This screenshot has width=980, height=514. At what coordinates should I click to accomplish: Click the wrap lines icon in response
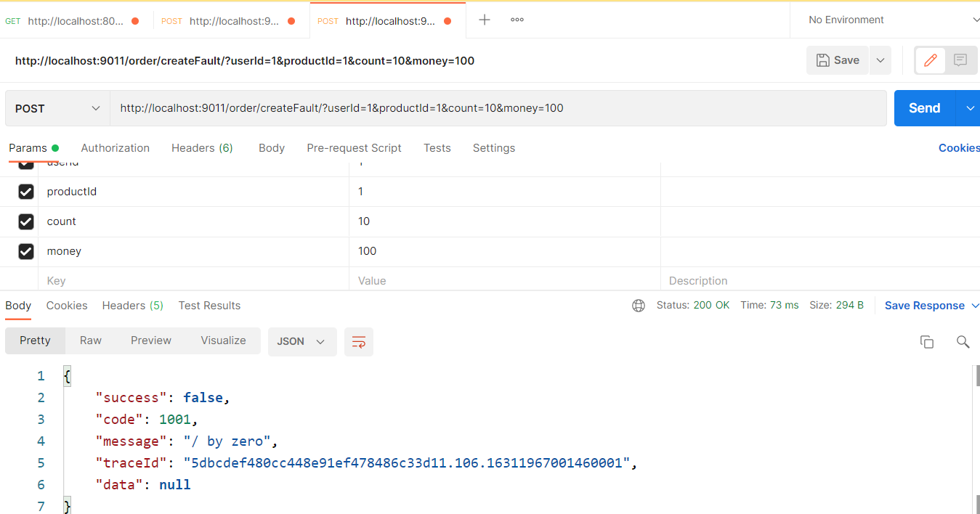point(359,342)
